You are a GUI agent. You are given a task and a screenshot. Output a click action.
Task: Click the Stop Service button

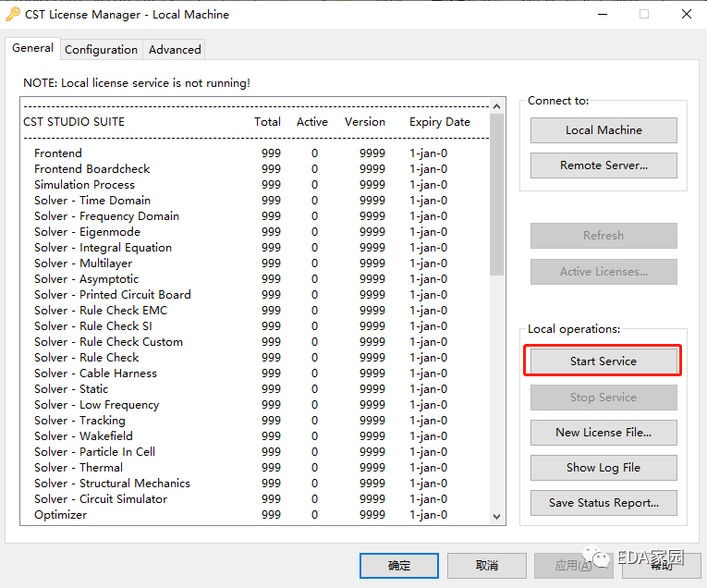click(x=603, y=398)
